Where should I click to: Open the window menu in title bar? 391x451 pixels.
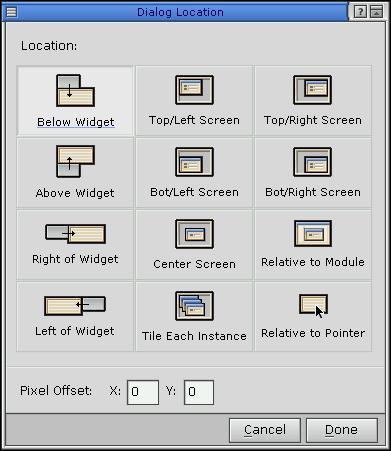[11, 12]
